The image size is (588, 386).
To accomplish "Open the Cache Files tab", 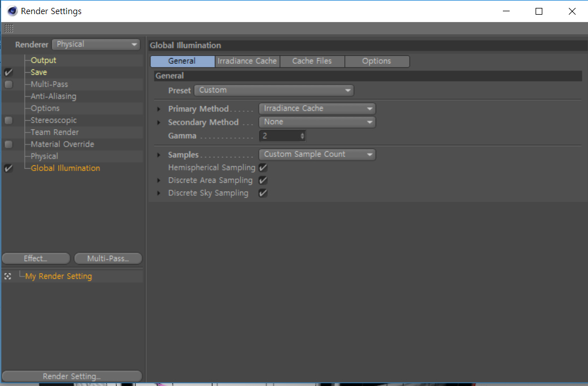I will pyautogui.click(x=312, y=61).
